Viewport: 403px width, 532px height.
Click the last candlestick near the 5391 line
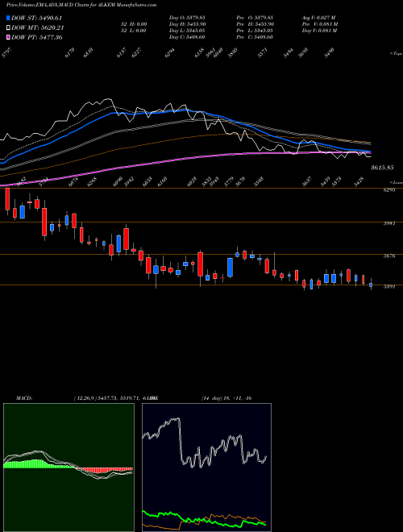pyautogui.click(x=371, y=285)
